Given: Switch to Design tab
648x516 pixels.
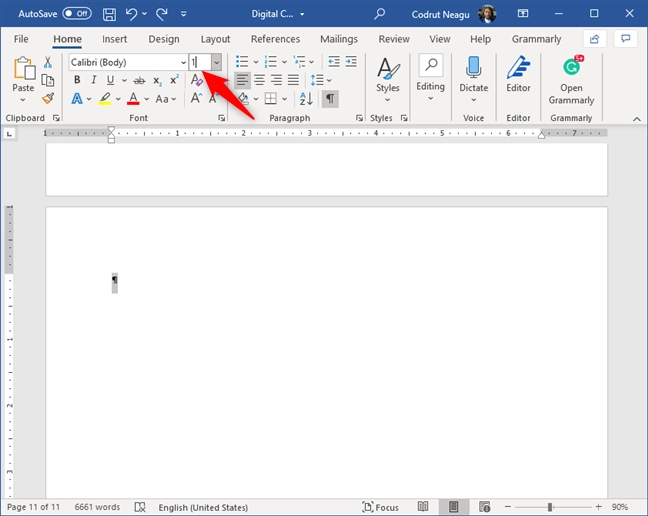Looking at the screenshot, I should tap(164, 39).
